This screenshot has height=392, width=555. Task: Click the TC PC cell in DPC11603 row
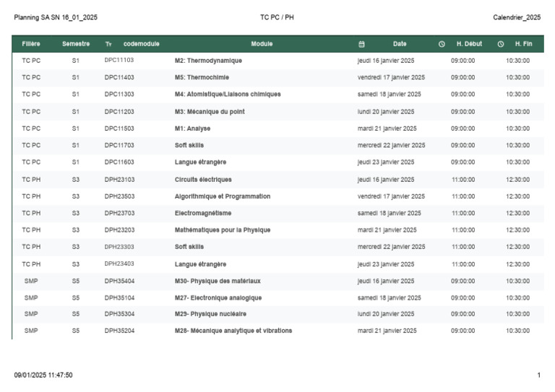[x=31, y=162]
